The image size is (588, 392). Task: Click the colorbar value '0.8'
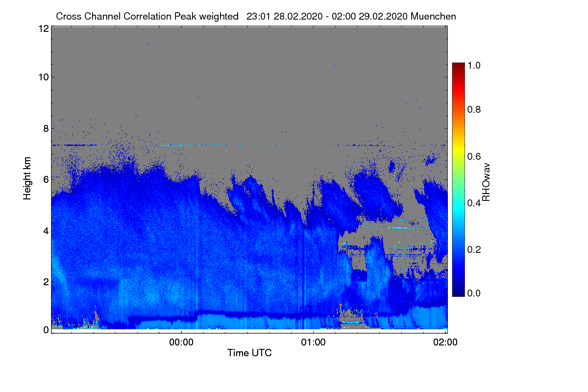click(474, 109)
